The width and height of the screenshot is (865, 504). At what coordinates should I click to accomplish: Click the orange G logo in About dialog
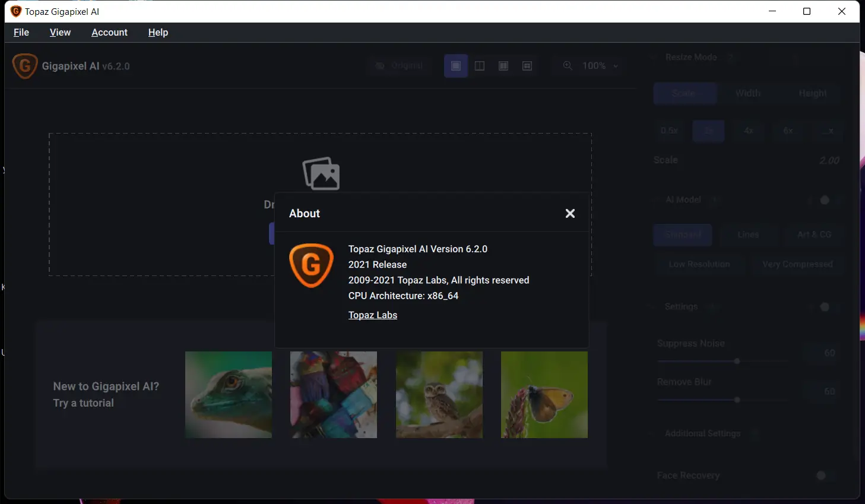point(311,265)
